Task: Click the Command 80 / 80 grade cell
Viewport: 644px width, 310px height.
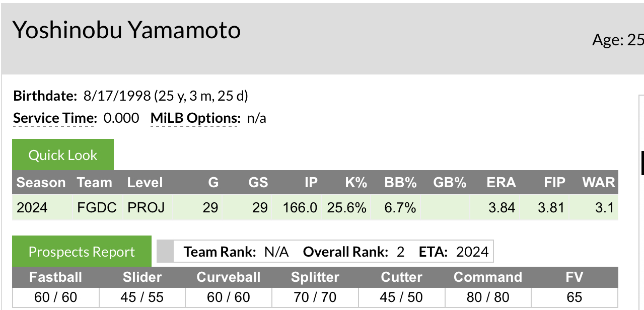Action: [x=487, y=297]
